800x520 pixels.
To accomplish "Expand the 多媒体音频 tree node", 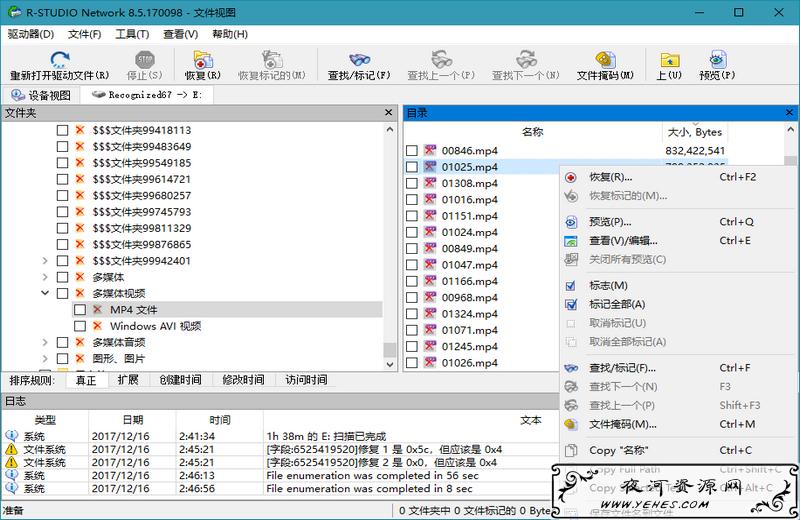I will (x=45, y=342).
